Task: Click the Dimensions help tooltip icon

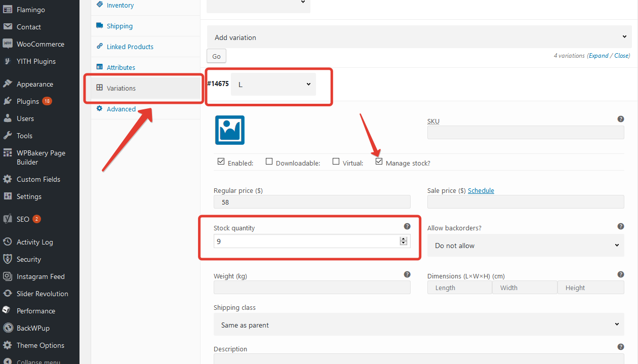Action: [620, 274]
